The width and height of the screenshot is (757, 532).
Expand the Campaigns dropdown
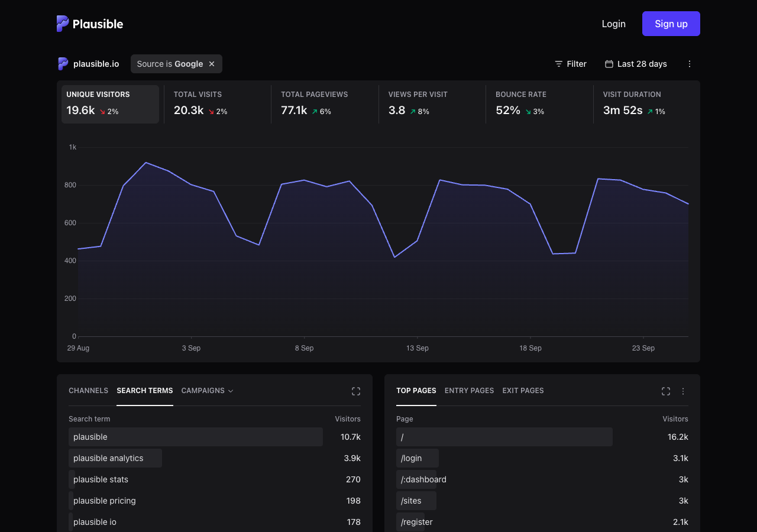(x=208, y=391)
